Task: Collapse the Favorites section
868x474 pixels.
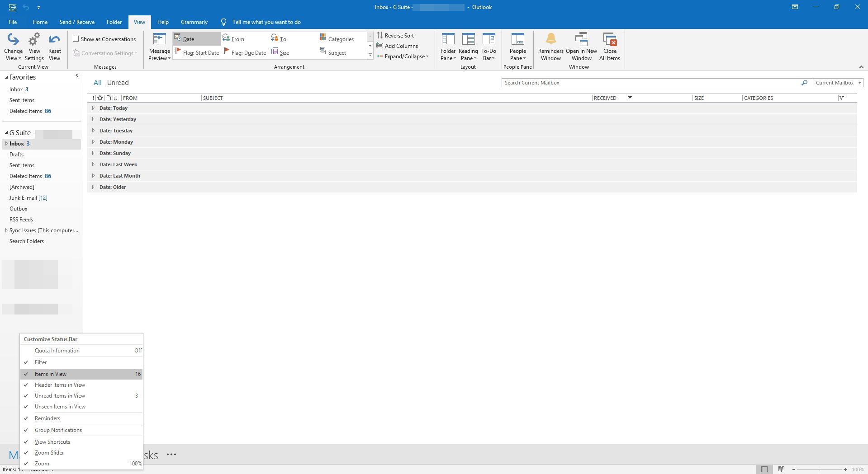Action: tap(6, 77)
